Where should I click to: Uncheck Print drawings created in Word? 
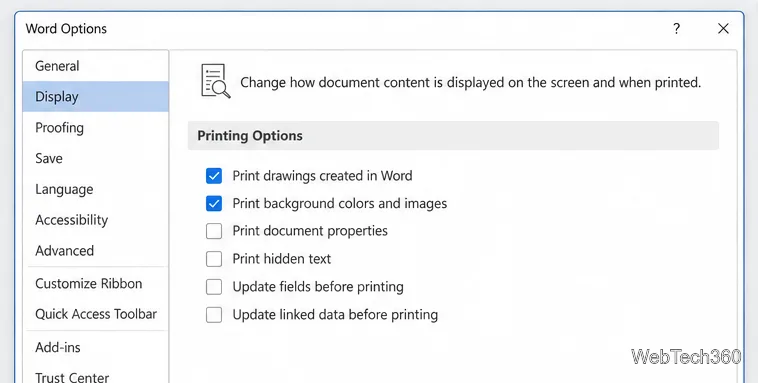[214, 176]
